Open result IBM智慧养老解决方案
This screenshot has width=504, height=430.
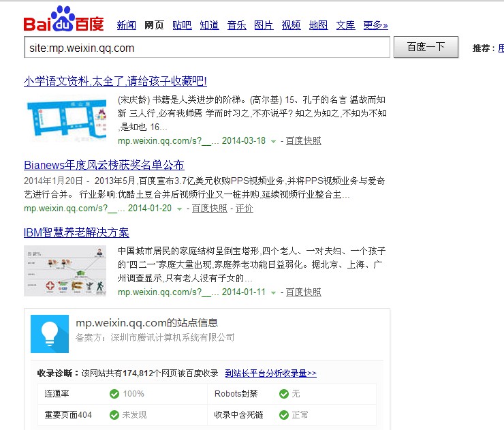(x=76, y=232)
